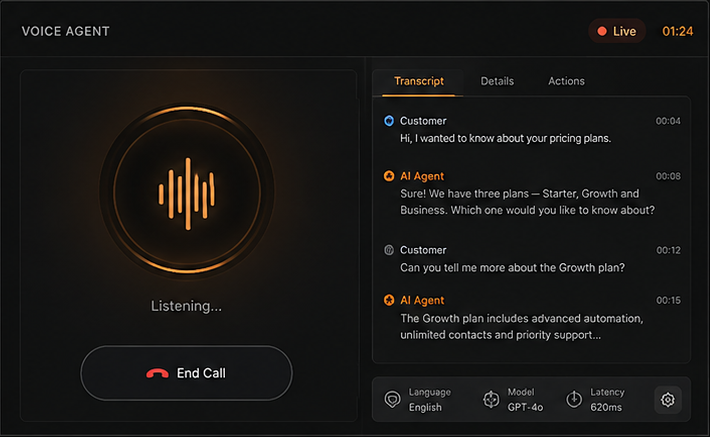Click the AI Agent name label at 00:08
710x437 pixels.
(422, 176)
